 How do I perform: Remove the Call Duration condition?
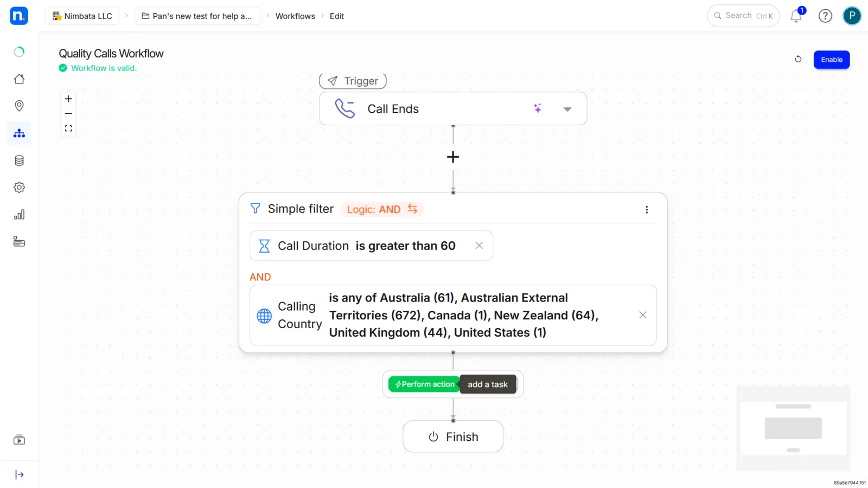click(479, 246)
